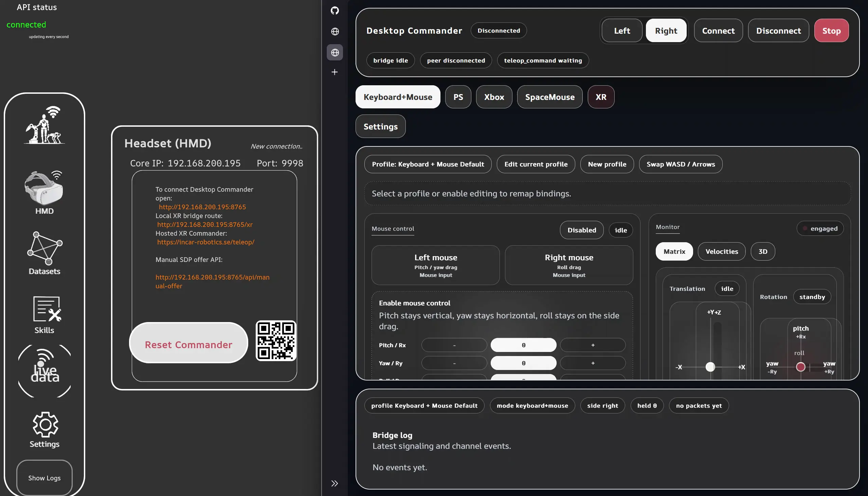Open the http://192.168.200.195:8765 link

[202, 207]
